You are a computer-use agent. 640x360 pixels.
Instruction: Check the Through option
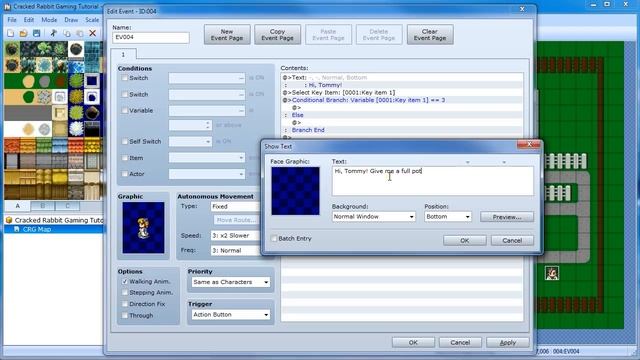pos(124,315)
